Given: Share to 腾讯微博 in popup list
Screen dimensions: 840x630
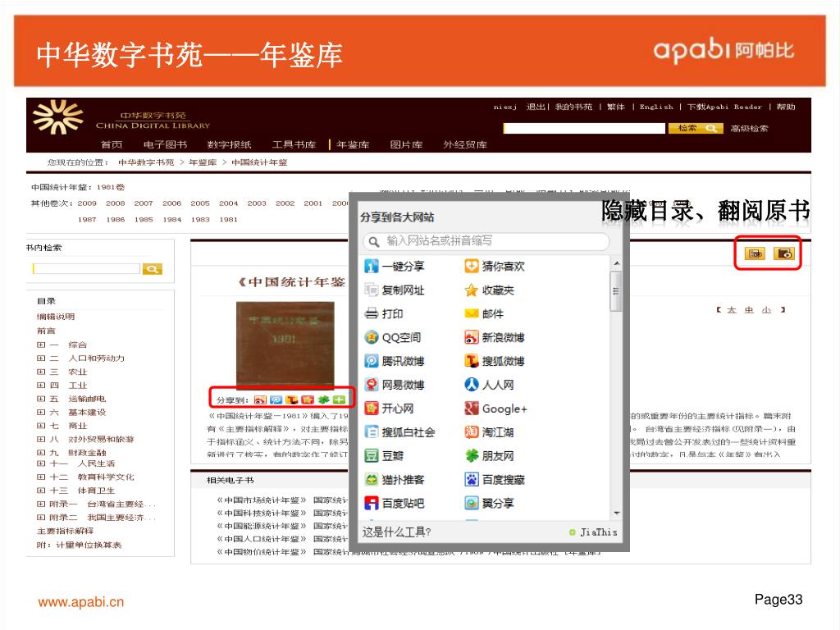Looking at the screenshot, I should 395,361.
